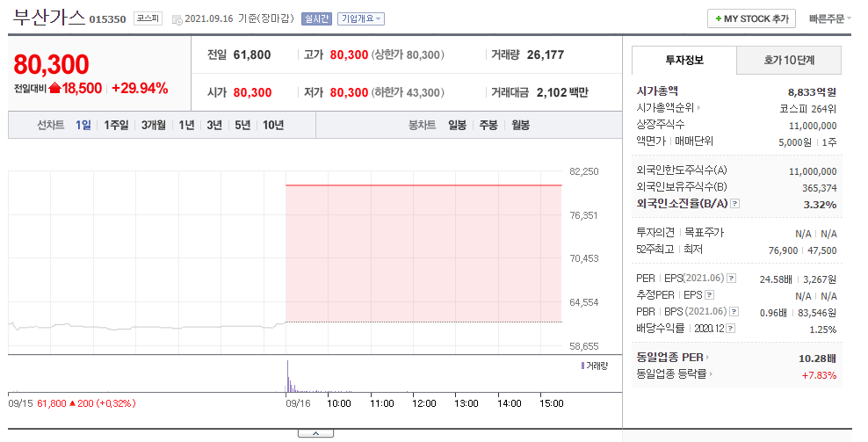Select the 3개월 line chart period
Screen dimensions: 868x442
pyautogui.click(x=154, y=125)
